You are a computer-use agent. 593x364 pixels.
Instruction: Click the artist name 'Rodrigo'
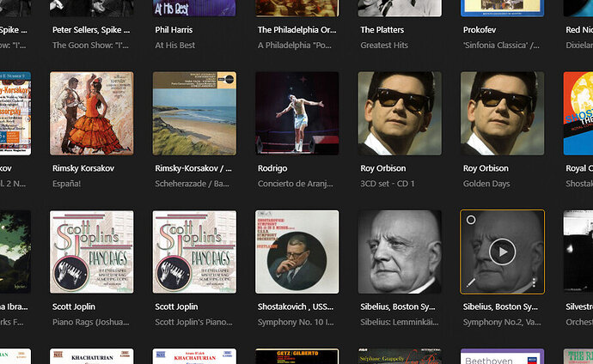(272, 168)
